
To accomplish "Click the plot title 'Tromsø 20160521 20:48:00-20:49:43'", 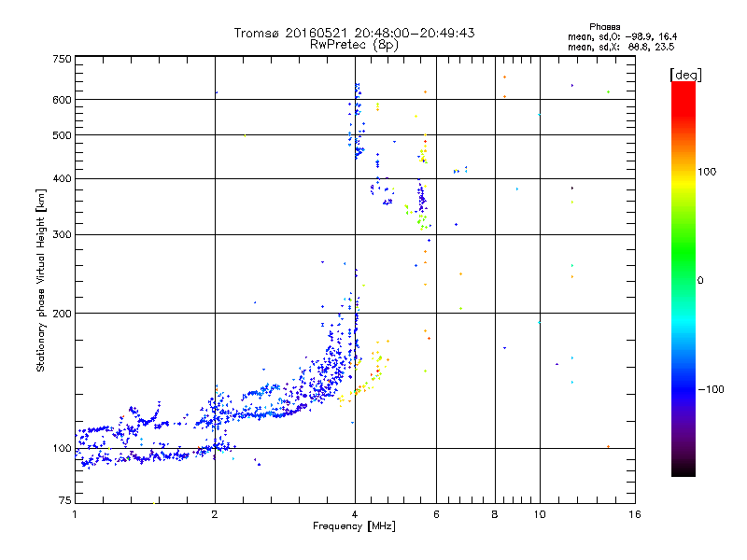I will 354,33.
